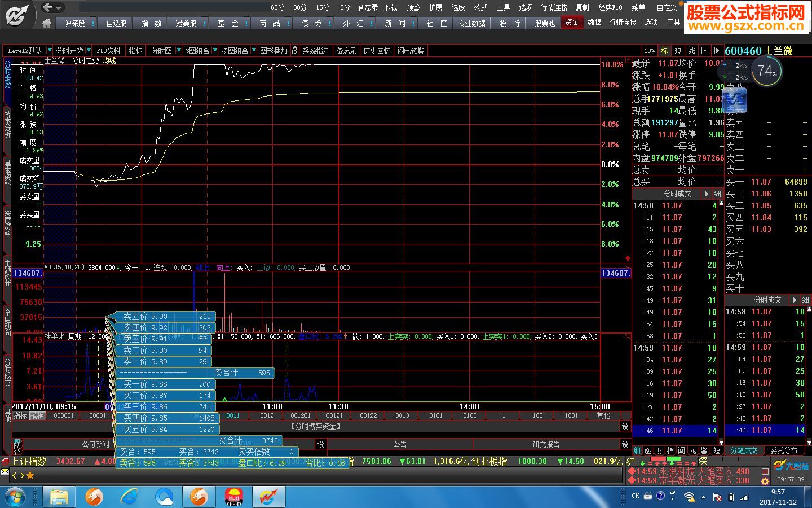Click the 细 detail button in first 分时成交 header
Image resolution: width=812 pixels, height=508 pixels.
tap(717, 194)
